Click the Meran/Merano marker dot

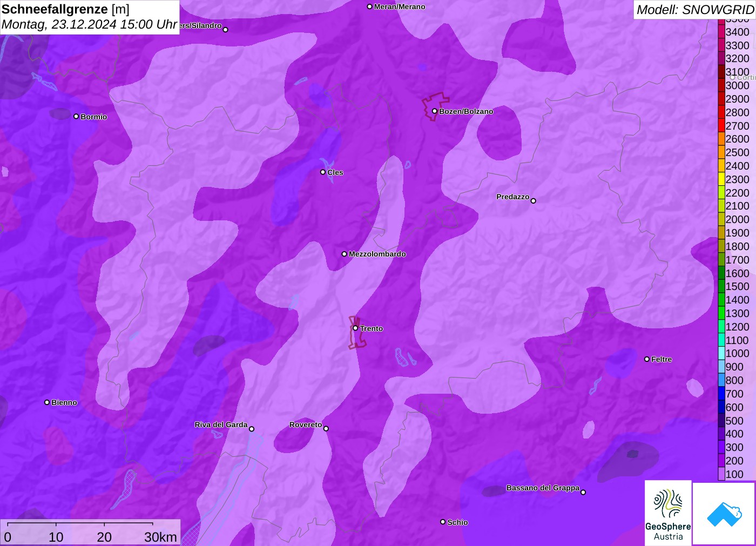tap(370, 6)
